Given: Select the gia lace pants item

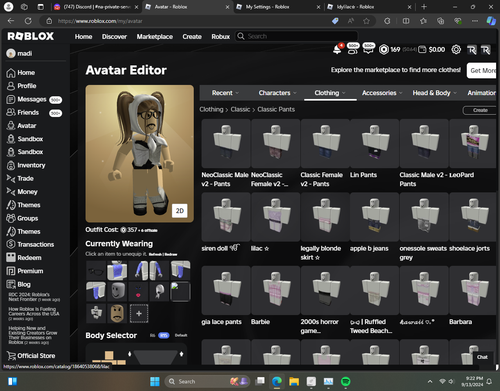Looking at the screenshot, I should click(226, 296).
